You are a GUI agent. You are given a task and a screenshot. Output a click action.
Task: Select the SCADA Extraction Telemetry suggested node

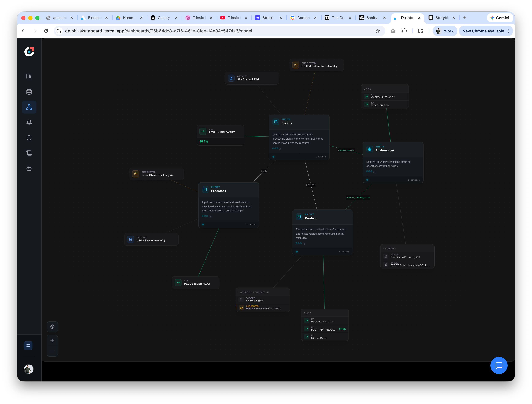click(x=316, y=65)
